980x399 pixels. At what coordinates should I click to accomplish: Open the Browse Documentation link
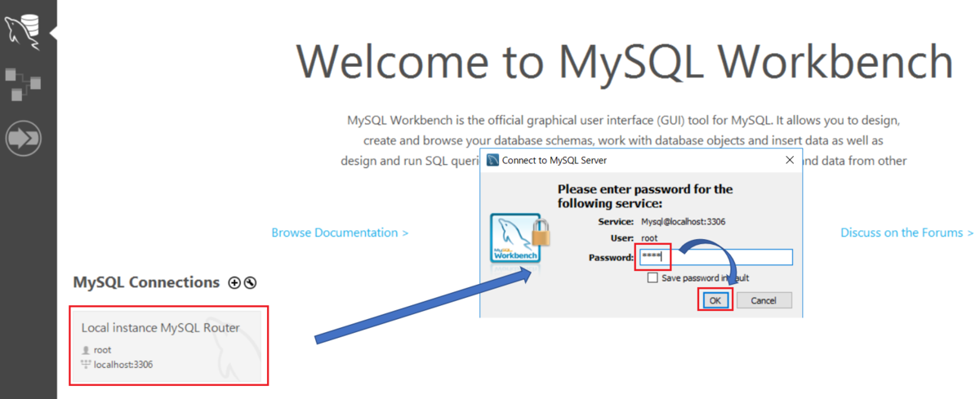click(340, 233)
